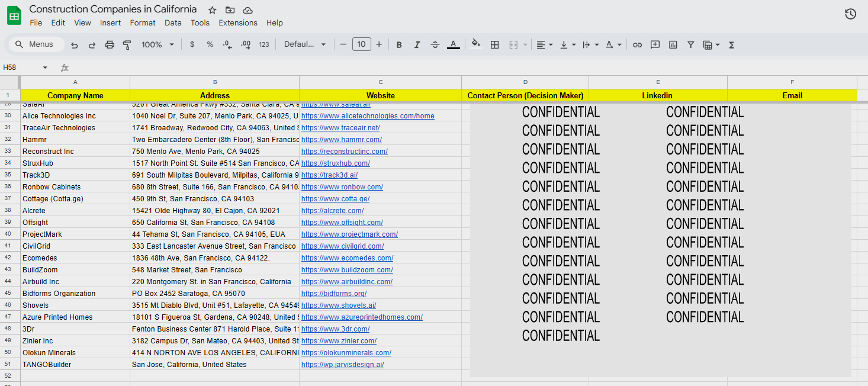Decrease the font size
This screenshot has height=386, width=868.
click(x=343, y=44)
